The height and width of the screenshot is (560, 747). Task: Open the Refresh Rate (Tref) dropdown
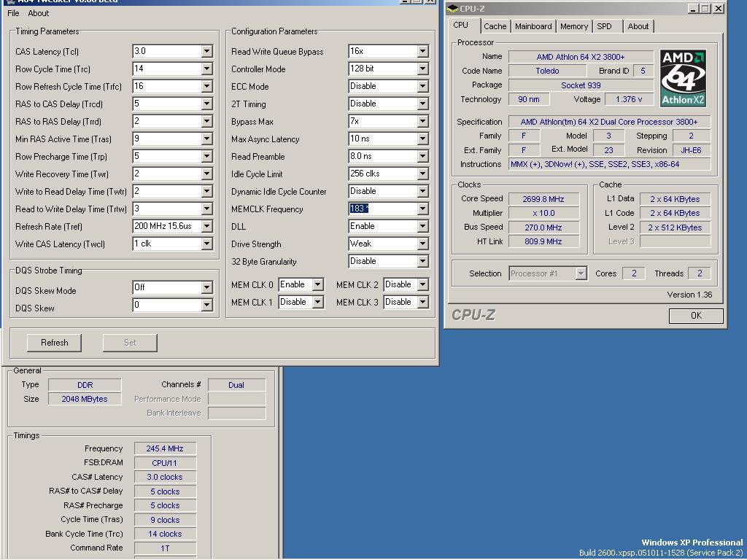(x=206, y=227)
